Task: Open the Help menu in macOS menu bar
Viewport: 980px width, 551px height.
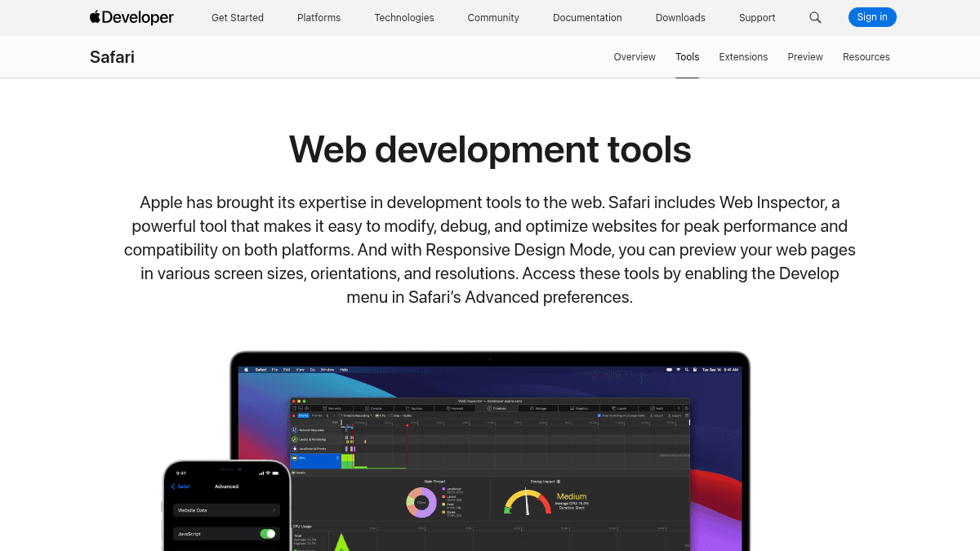Action: [344, 370]
